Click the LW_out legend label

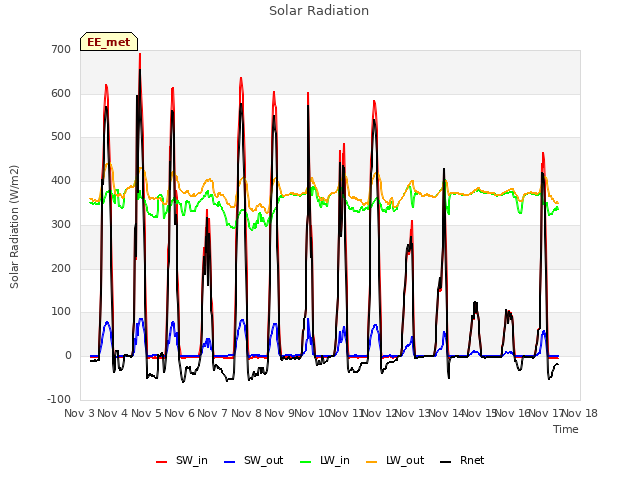click(405, 460)
